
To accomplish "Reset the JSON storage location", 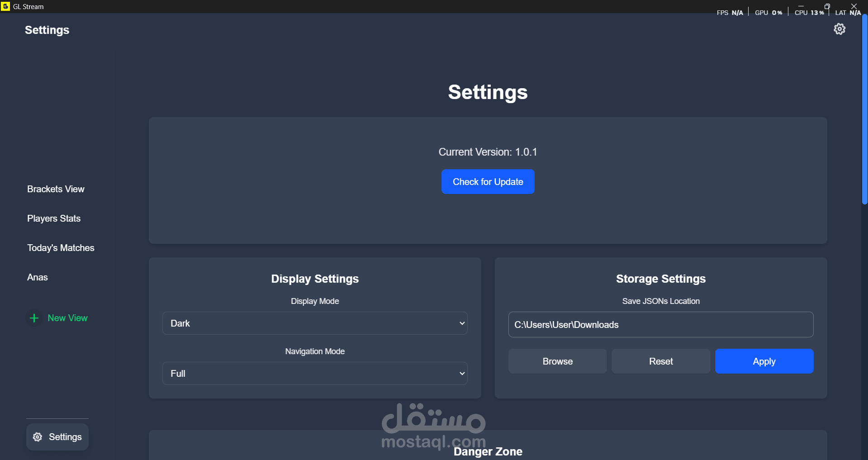I will tap(661, 361).
